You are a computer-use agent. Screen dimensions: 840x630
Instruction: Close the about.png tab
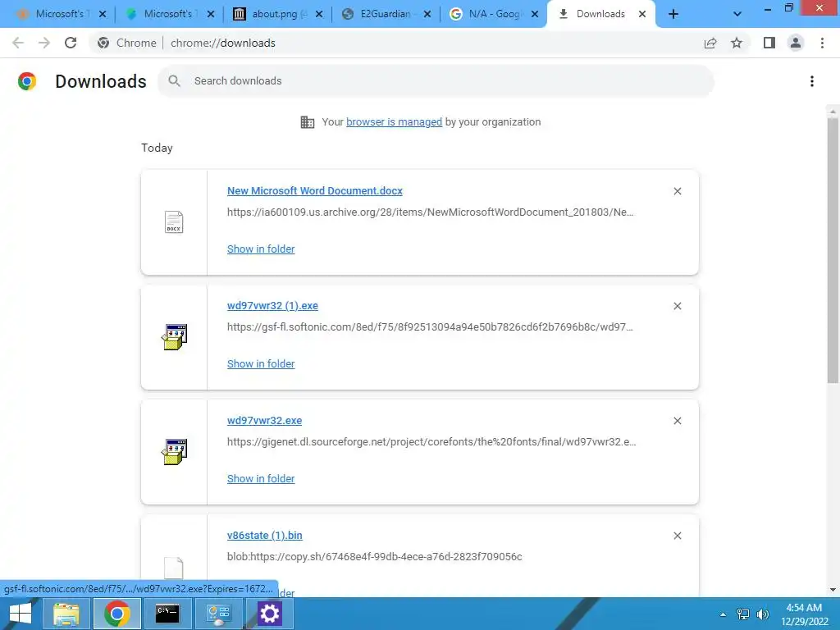tap(319, 15)
